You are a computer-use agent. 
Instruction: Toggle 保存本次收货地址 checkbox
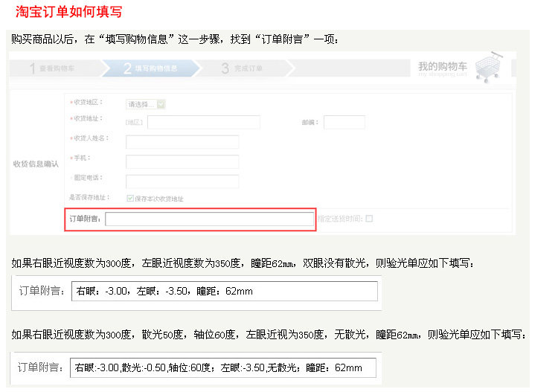coord(130,198)
